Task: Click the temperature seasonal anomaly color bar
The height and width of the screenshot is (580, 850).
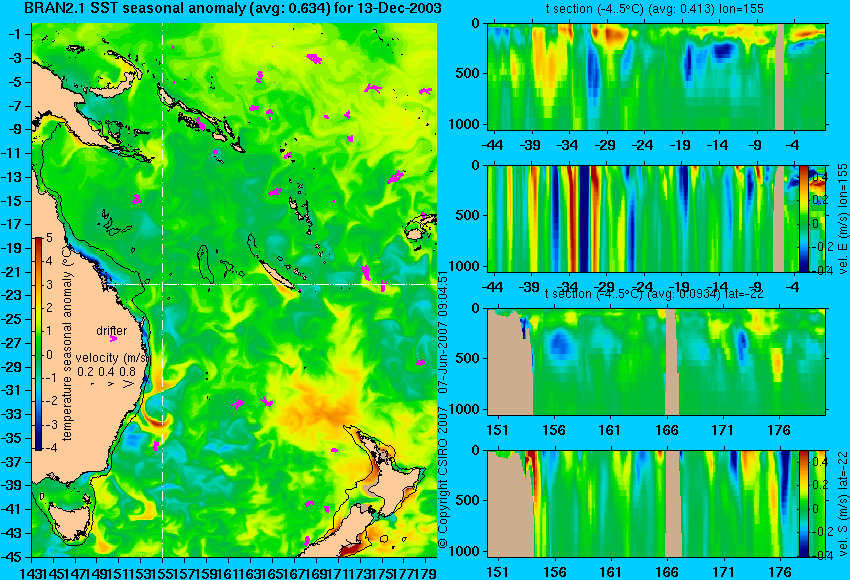Action: (38, 344)
